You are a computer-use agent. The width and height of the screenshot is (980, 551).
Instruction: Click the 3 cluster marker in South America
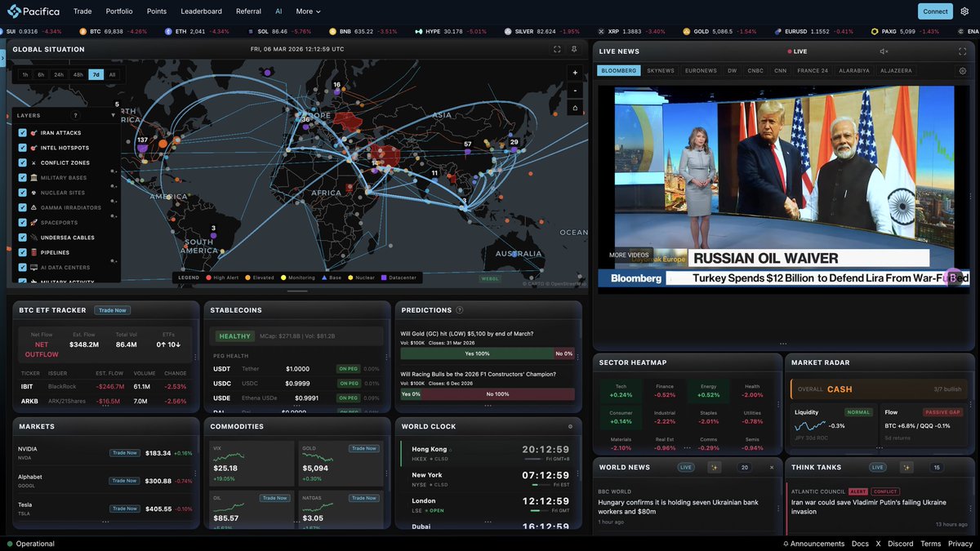click(x=213, y=232)
